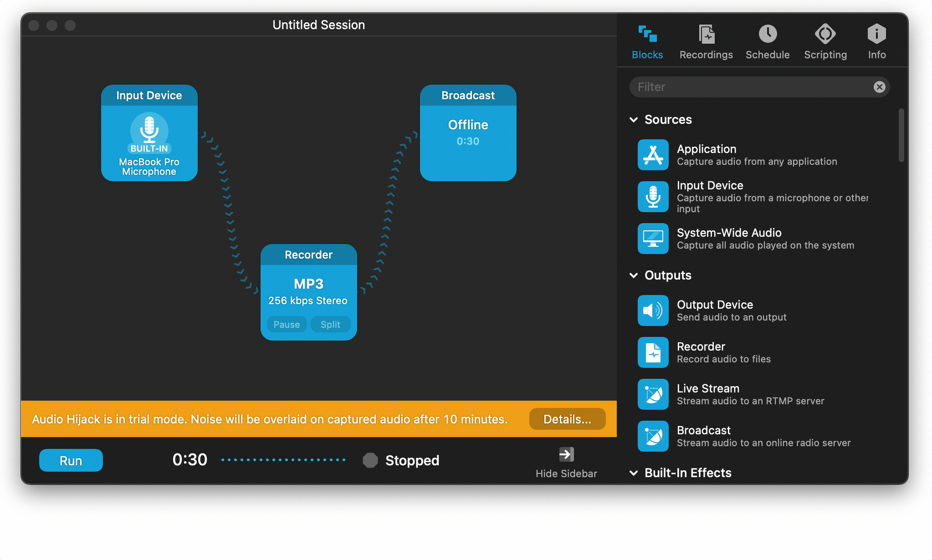Click Capture audio from any application text
The height and width of the screenshot is (560, 932).
pyautogui.click(x=757, y=162)
